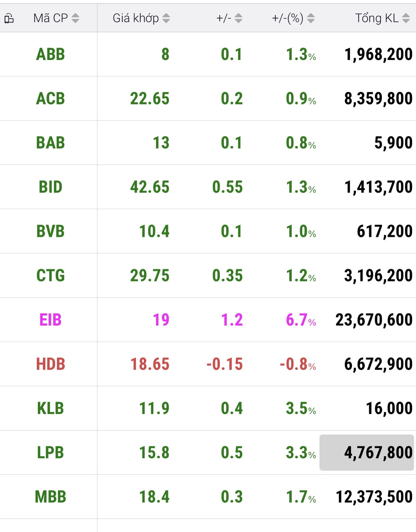Click LPB percent change 3.3%
The width and height of the screenshot is (416, 532).
(x=301, y=453)
